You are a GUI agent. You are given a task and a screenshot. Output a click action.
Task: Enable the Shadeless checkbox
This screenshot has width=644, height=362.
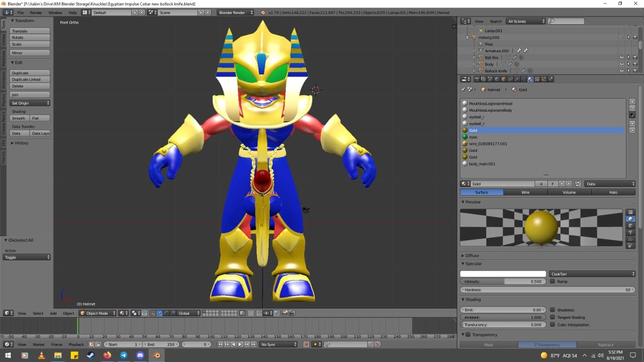[552, 310]
